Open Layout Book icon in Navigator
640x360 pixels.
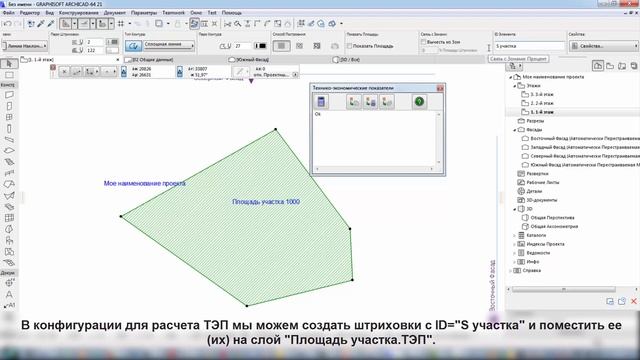[622, 65]
